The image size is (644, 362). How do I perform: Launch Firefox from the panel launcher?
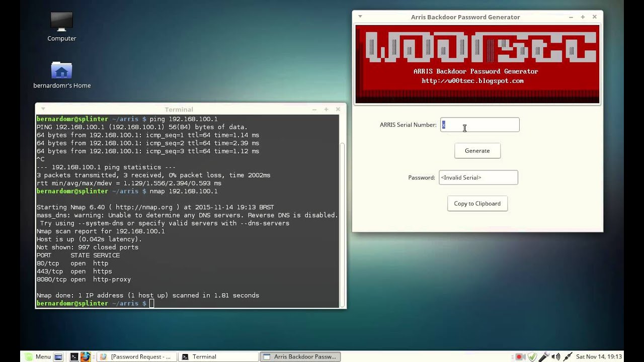click(x=86, y=356)
